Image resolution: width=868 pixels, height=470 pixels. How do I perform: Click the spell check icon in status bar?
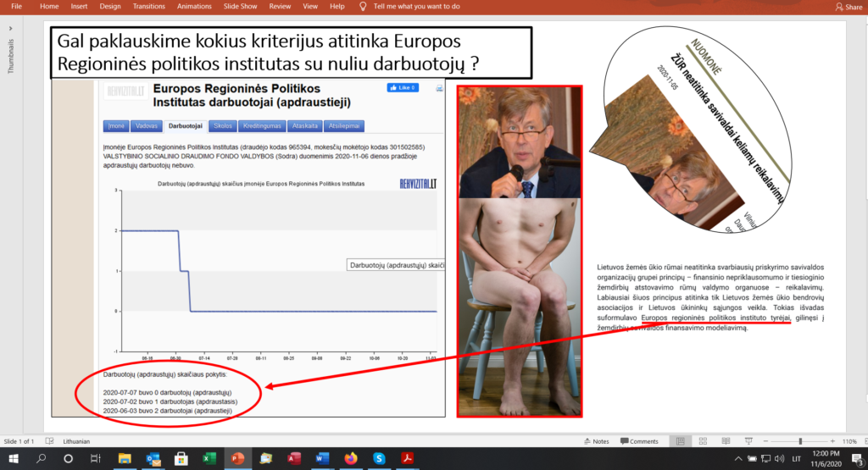point(49,441)
